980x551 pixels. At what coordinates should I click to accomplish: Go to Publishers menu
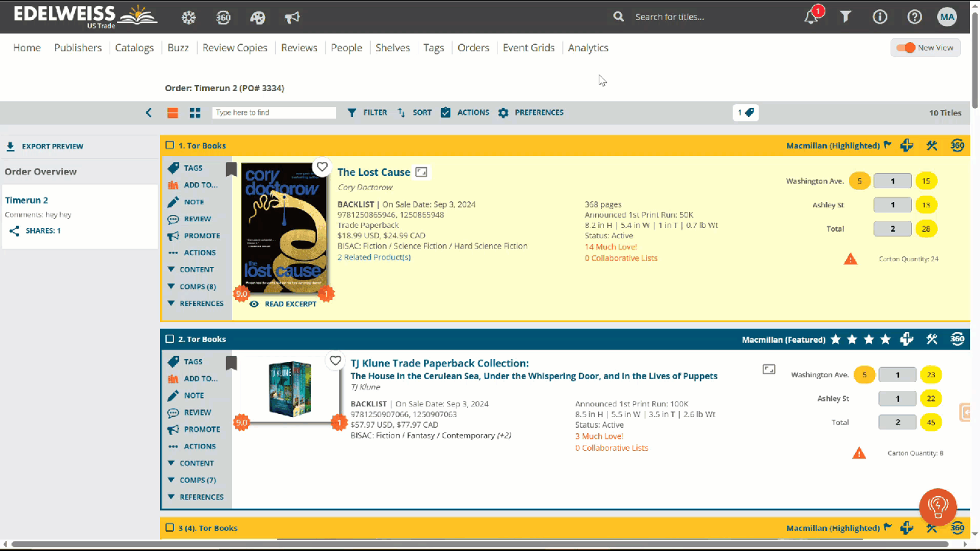(x=78, y=47)
